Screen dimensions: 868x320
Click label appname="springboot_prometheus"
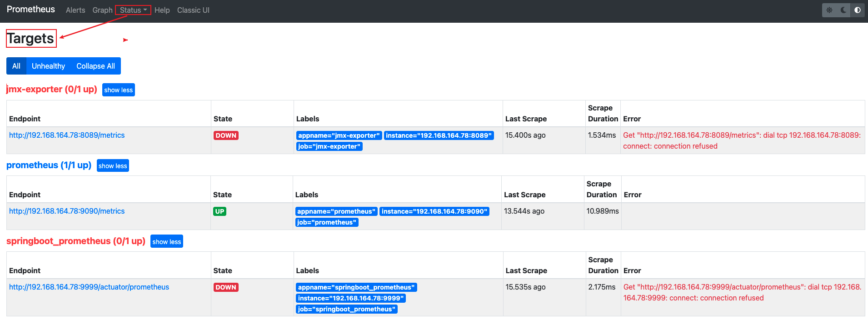[x=357, y=287]
